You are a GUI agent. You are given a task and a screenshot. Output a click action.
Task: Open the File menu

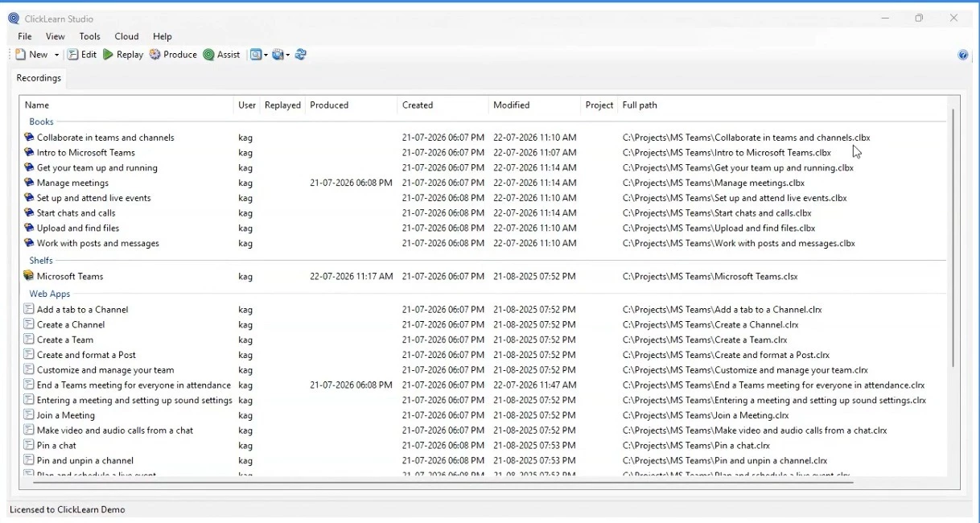[x=25, y=36]
